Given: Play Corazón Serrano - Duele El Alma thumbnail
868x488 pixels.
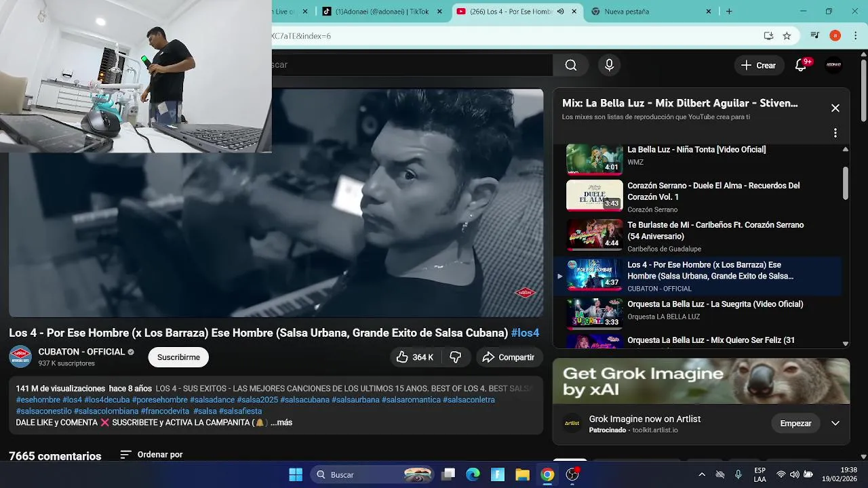Looking at the screenshot, I should pos(594,195).
